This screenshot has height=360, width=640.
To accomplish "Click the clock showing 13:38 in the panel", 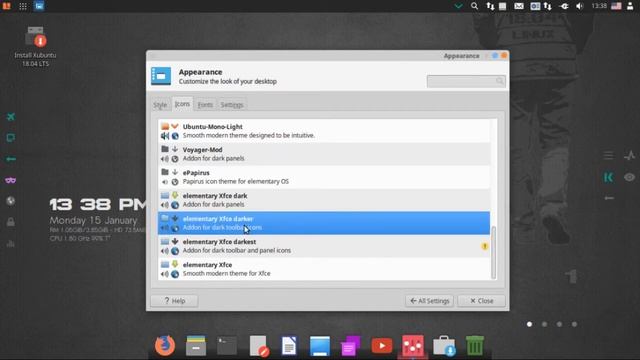I will [x=599, y=6].
